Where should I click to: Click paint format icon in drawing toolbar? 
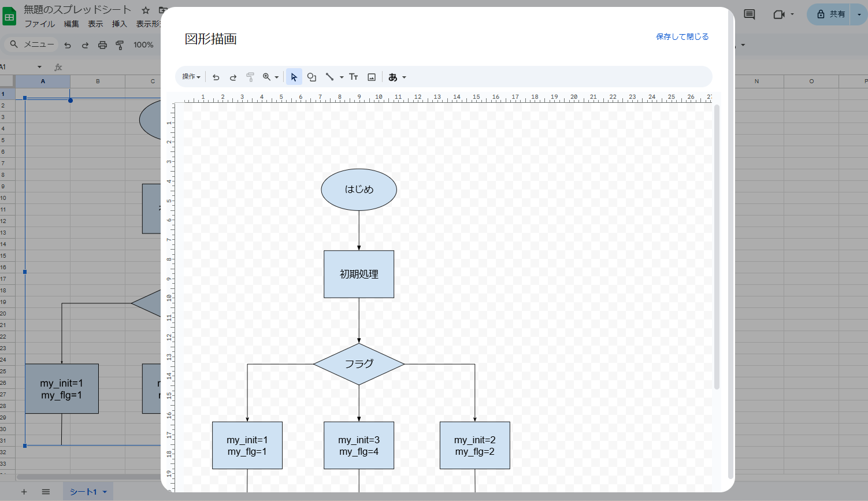tap(250, 77)
